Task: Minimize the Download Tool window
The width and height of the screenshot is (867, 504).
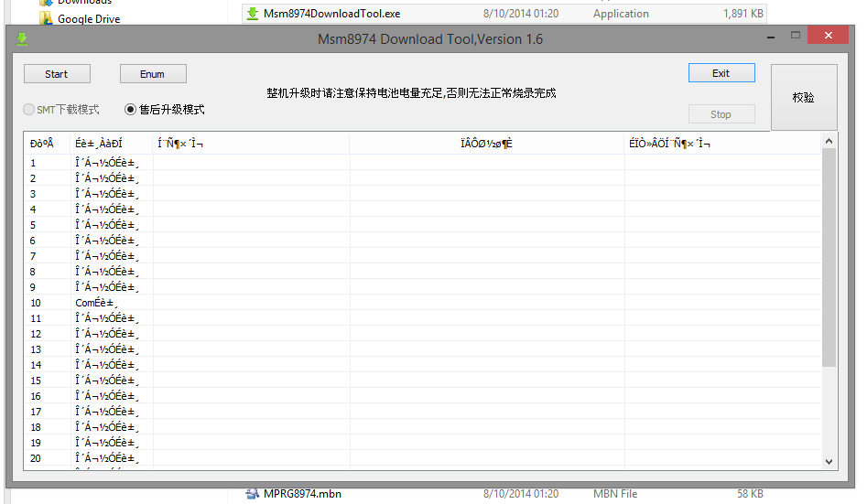Action: click(771, 36)
